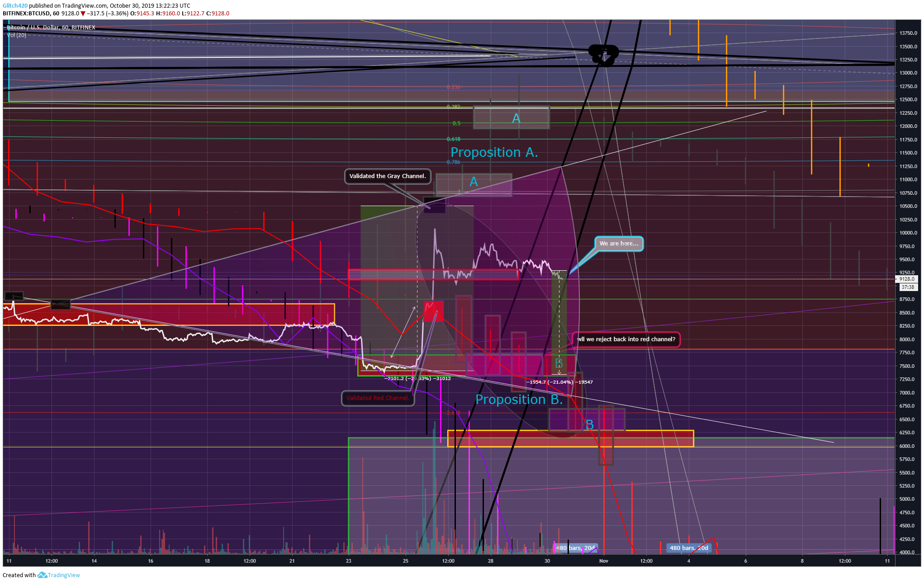Click the 13750.0 price axis label

coord(908,33)
